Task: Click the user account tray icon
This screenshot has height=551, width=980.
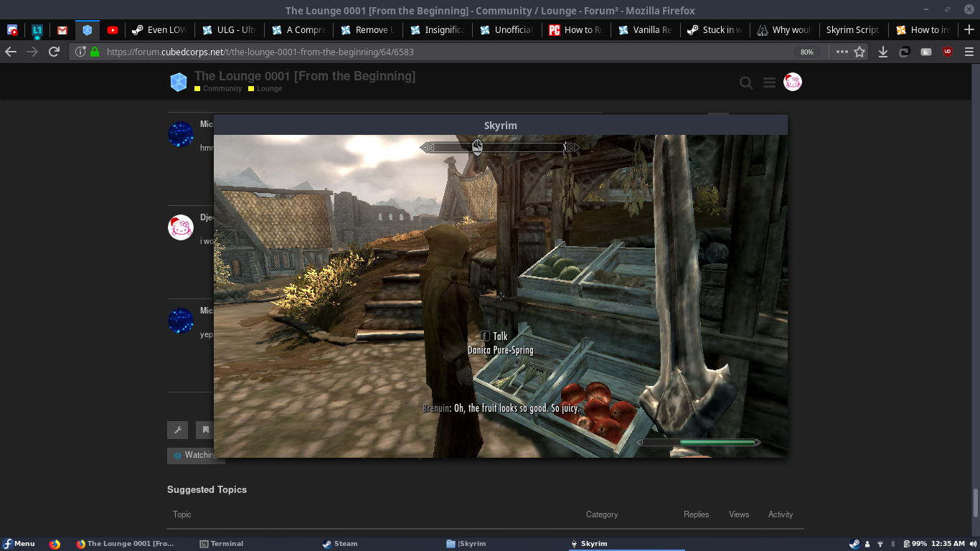Action: tap(867, 544)
